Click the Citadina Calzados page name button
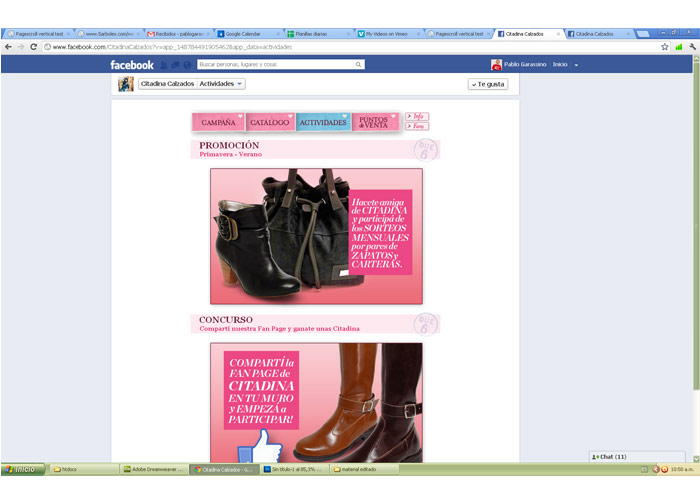700x500 pixels. tap(167, 84)
